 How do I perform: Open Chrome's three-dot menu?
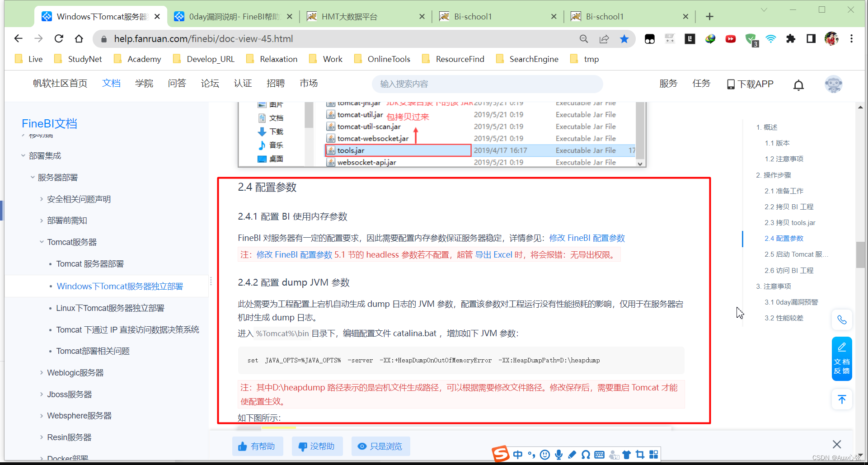[852, 38]
